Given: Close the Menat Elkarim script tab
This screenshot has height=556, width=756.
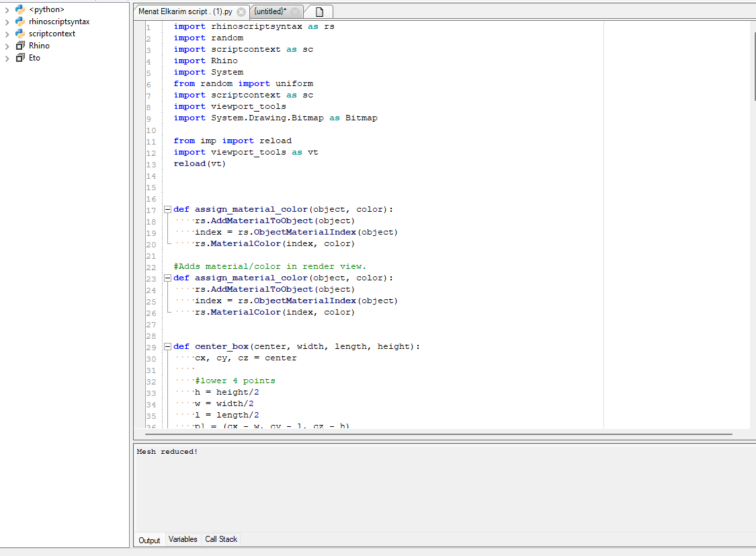Looking at the screenshot, I should point(241,11).
